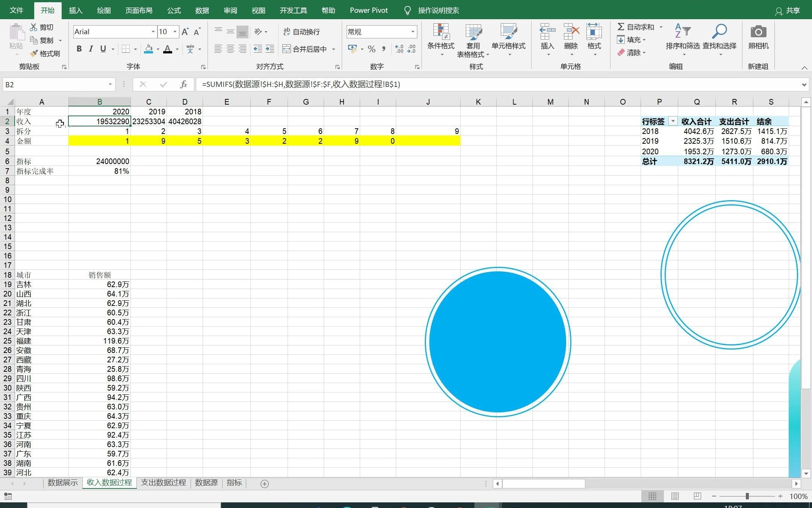Toggle Italic formatting
The width and height of the screenshot is (812, 508).
tap(91, 49)
